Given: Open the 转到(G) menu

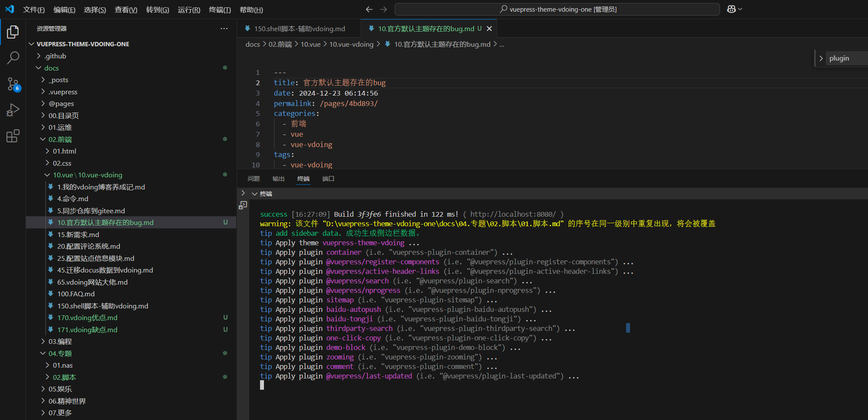Looking at the screenshot, I should coord(158,10).
